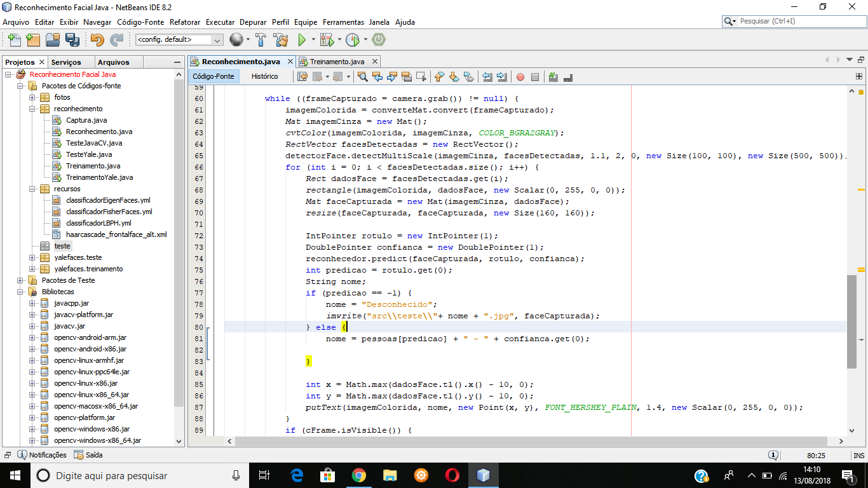Viewport: 868px width, 488px height.
Task: Select haarcascade_frontalface_alt.xml file
Action: (116, 234)
